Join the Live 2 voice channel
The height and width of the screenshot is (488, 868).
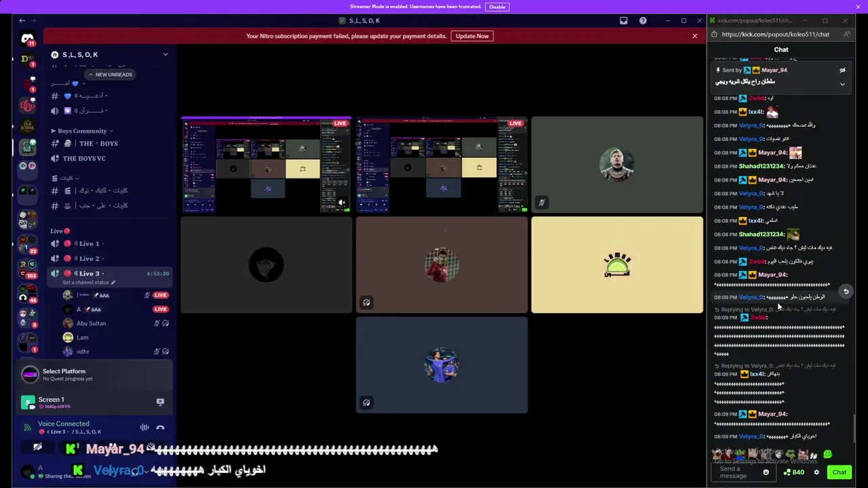[108, 258]
